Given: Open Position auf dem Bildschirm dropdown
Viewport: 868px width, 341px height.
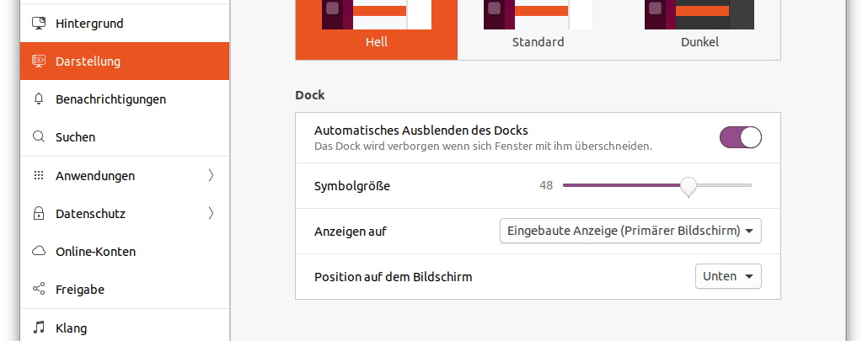Looking at the screenshot, I should click(728, 276).
